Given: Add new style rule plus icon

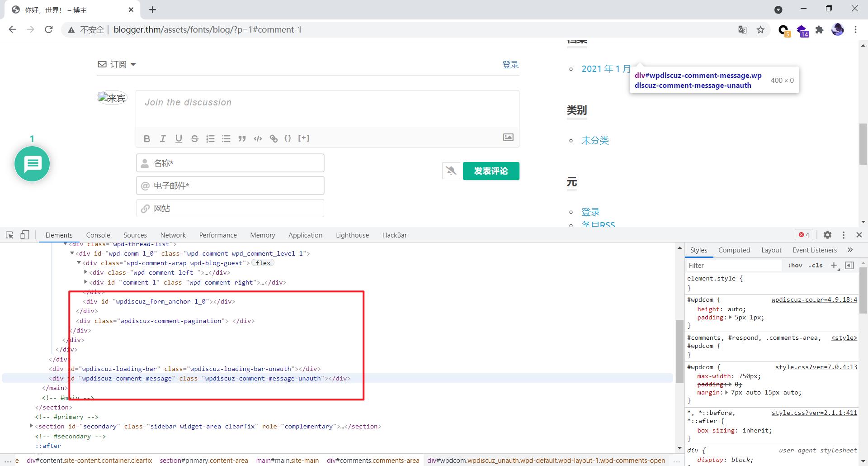Looking at the screenshot, I should click(834, 266).
